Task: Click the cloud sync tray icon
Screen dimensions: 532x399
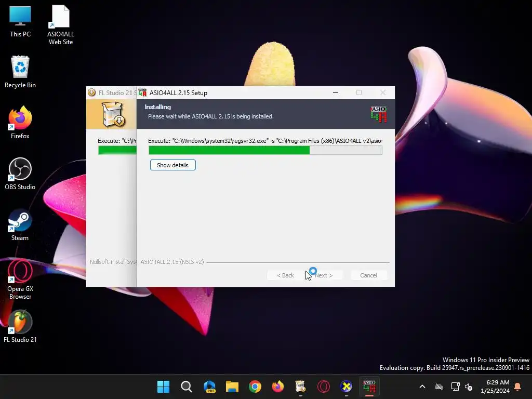Action: [x=439, y=387]
